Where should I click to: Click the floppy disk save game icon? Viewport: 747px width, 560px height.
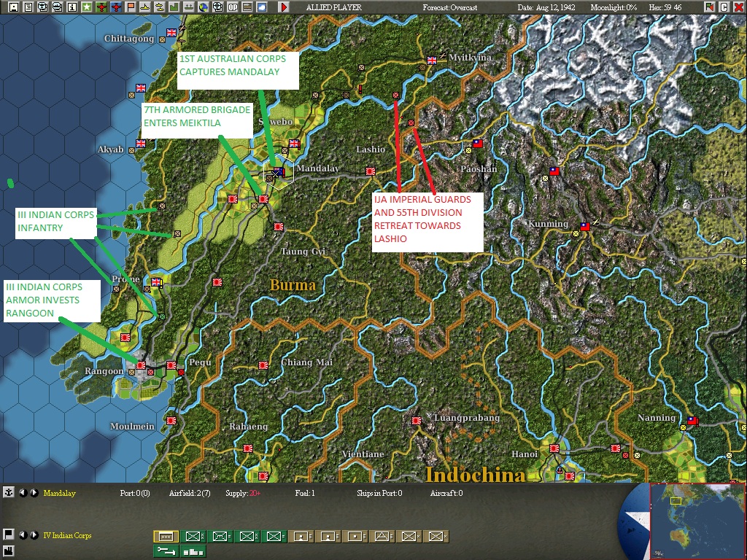click(x=14, y=7)
